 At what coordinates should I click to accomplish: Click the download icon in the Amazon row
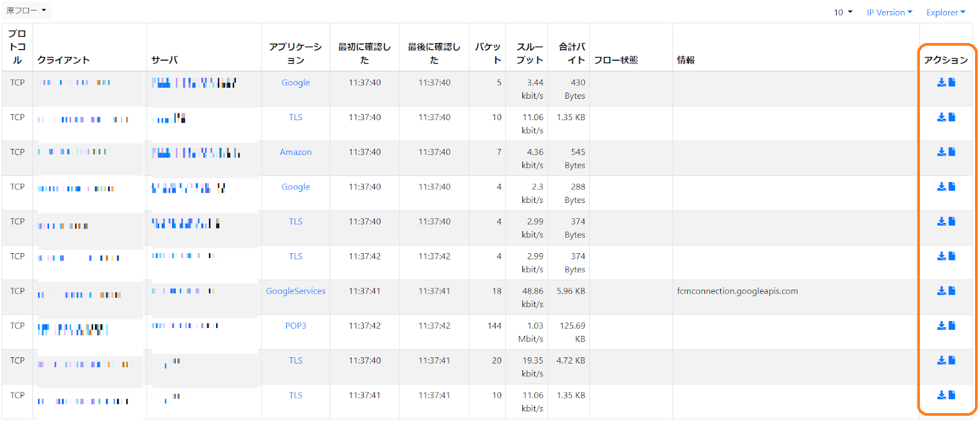[941, 152]
